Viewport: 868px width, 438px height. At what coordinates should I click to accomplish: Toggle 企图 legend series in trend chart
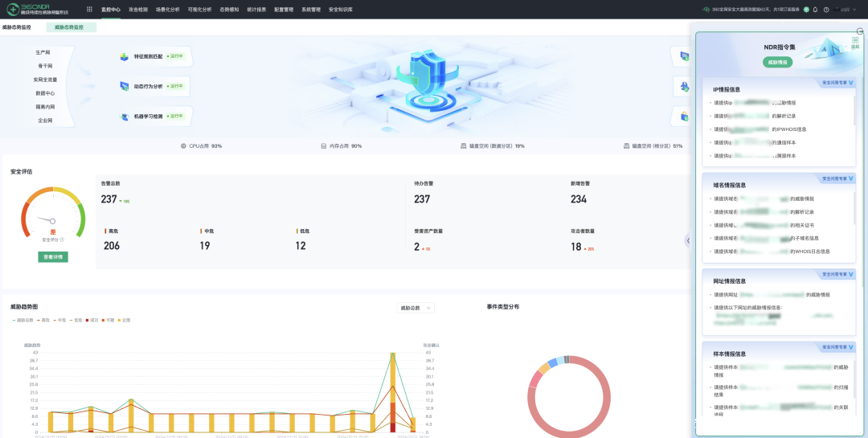(x=124, y=320)
